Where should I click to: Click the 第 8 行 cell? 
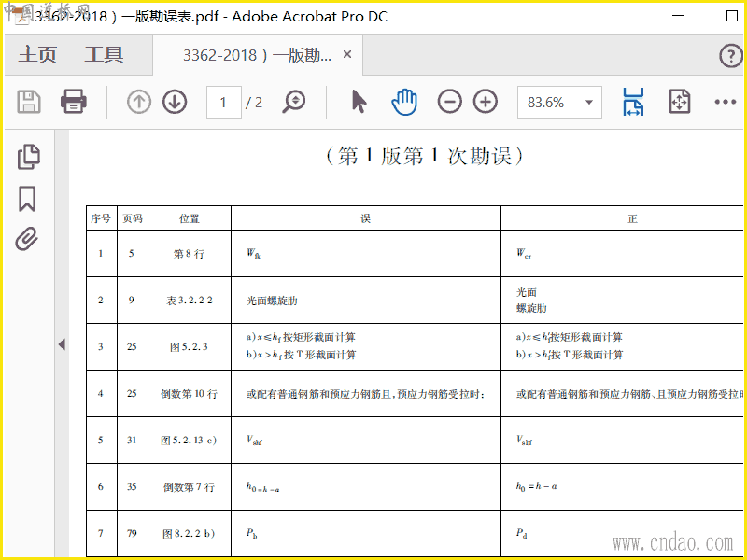tap(190, 254)
